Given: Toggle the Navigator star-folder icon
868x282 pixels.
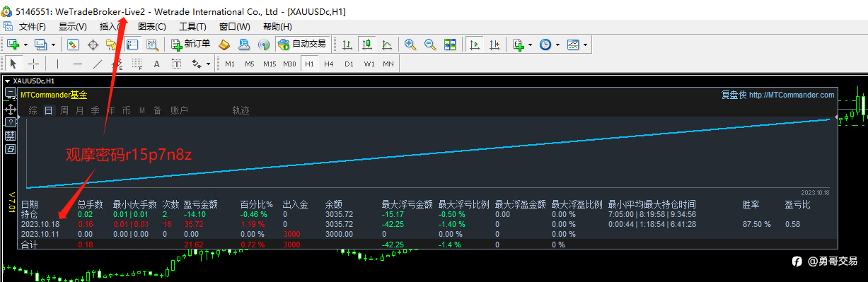Looking at the screenshot, I should point(112,44).
